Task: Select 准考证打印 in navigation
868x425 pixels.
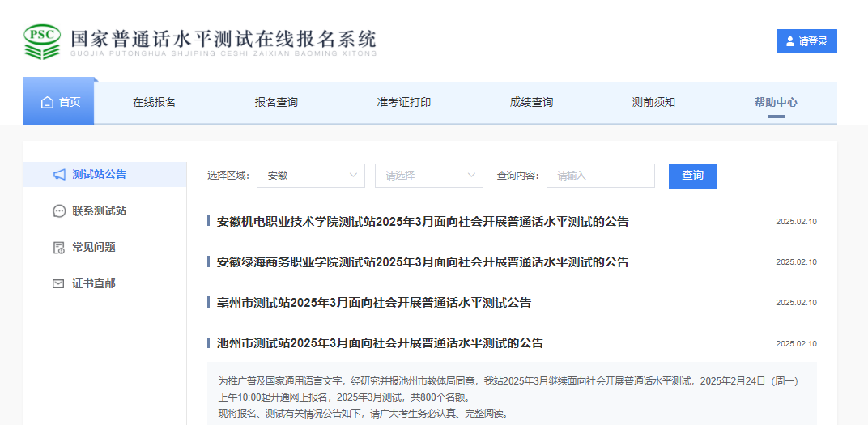Action: point(403,102)
